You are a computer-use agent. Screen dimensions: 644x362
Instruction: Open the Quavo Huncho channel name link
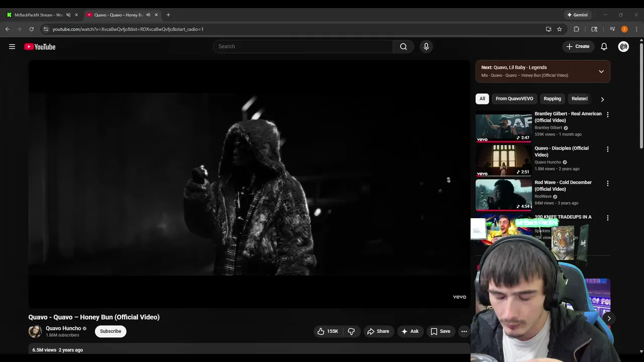click(63, 328)
